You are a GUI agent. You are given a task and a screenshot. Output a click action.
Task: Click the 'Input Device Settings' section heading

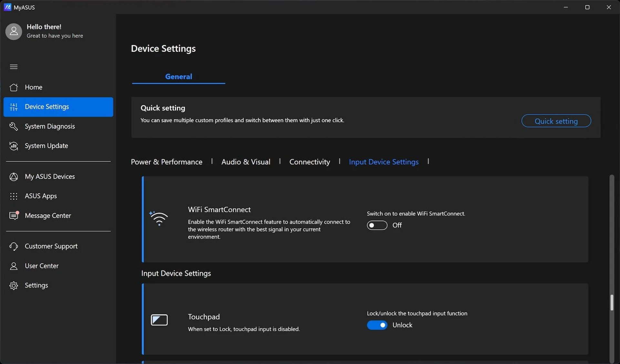click(176, 273)
